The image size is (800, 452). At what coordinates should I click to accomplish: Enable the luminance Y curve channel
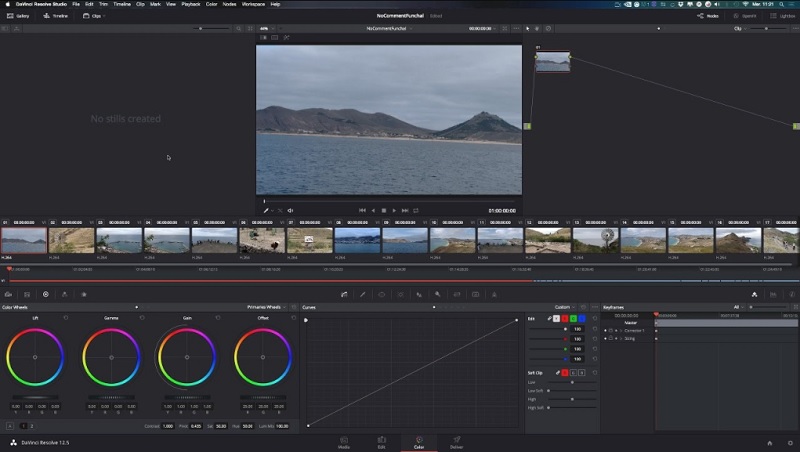pyautogui.click(x=556, y=318)
